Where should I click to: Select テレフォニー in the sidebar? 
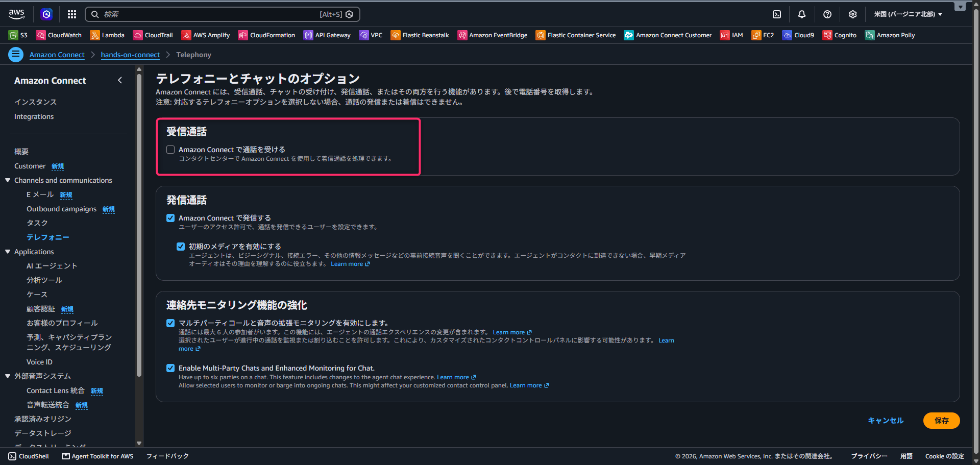pos(47,237)
